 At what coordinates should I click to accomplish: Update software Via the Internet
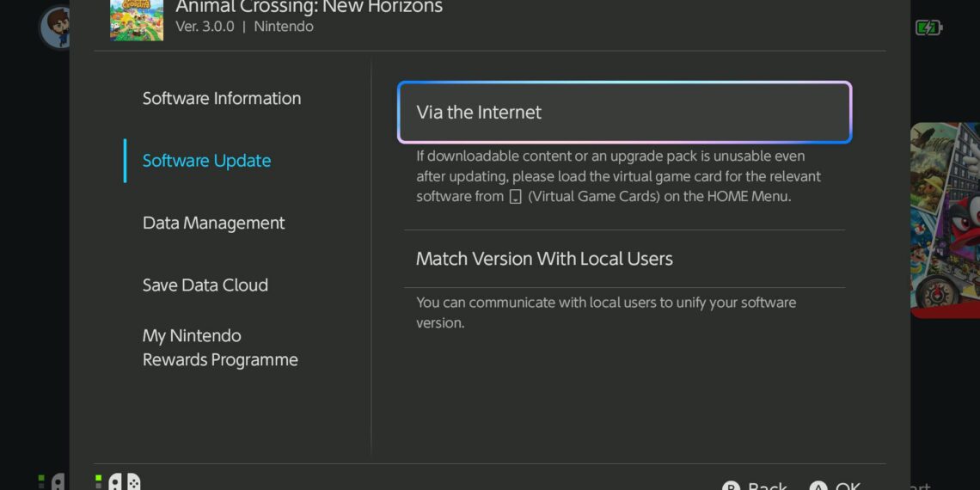624,113
